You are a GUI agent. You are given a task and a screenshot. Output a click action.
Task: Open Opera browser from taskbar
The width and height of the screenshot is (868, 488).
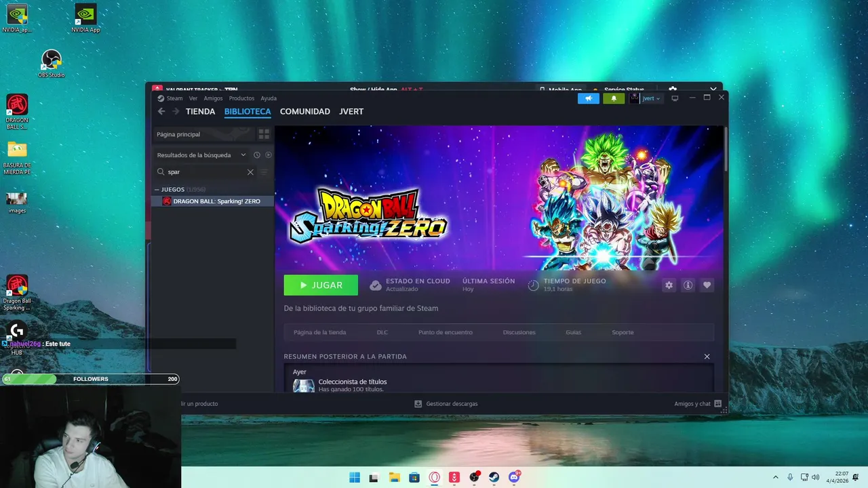pos(434,477)
